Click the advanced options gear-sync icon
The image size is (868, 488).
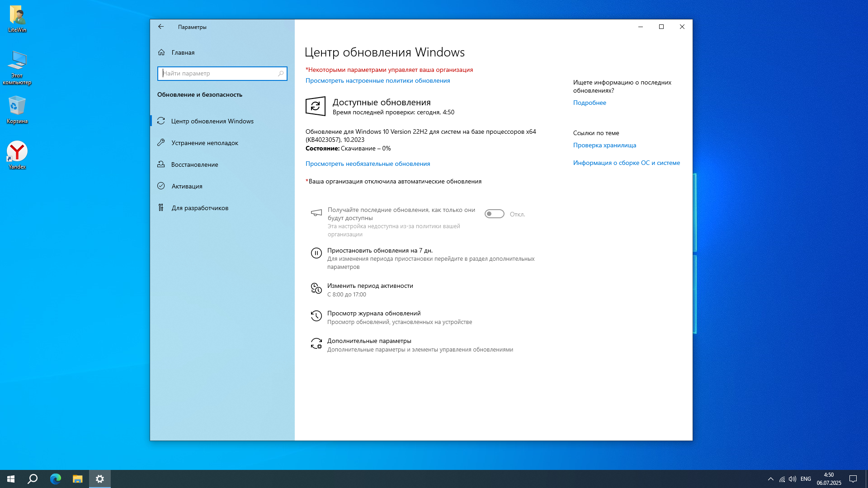tap(316, 344)
